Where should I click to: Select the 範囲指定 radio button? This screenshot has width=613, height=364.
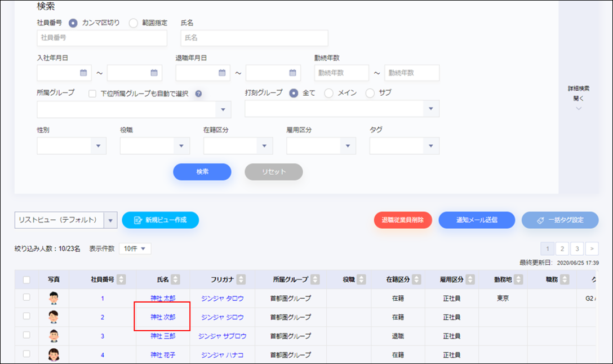(134, 23)
